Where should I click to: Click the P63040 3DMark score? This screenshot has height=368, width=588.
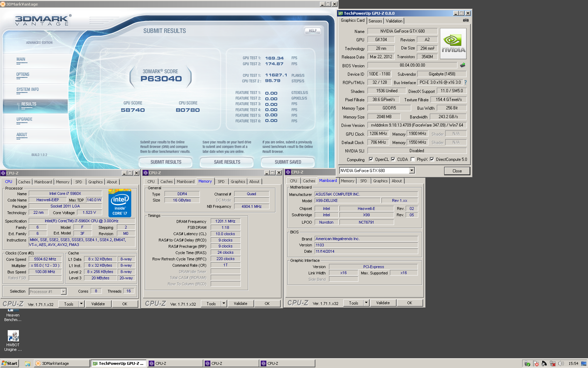coord(161,79)
